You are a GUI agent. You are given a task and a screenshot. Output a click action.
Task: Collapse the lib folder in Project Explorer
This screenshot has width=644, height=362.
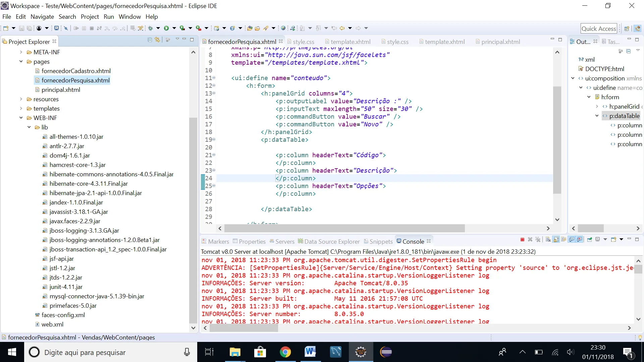pyautogui.click(x=29, y=127)
